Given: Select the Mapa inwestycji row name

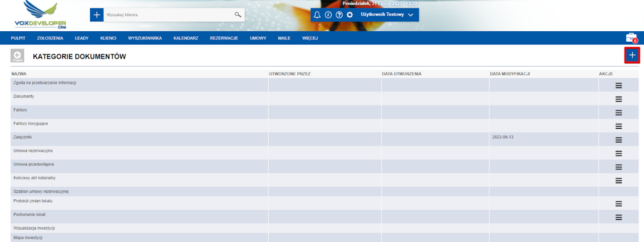Looking at the screenshot, I should [28, 237].
